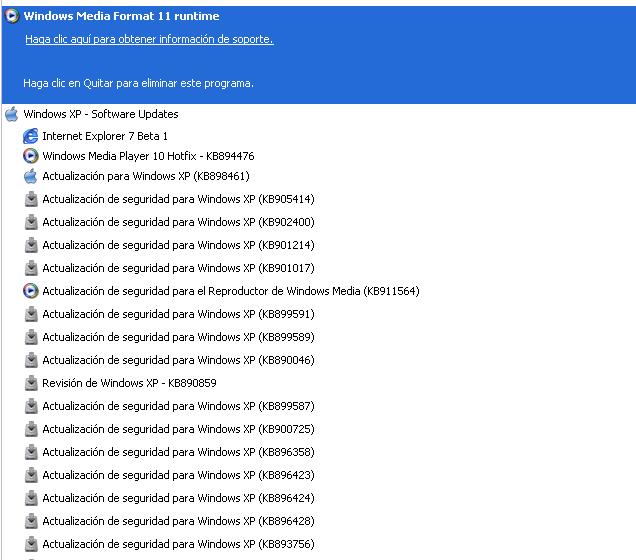The height and width of the screenshot is (560, 636).
Task: Click the icon for update KB901017
Action: (x=31, y=268)
